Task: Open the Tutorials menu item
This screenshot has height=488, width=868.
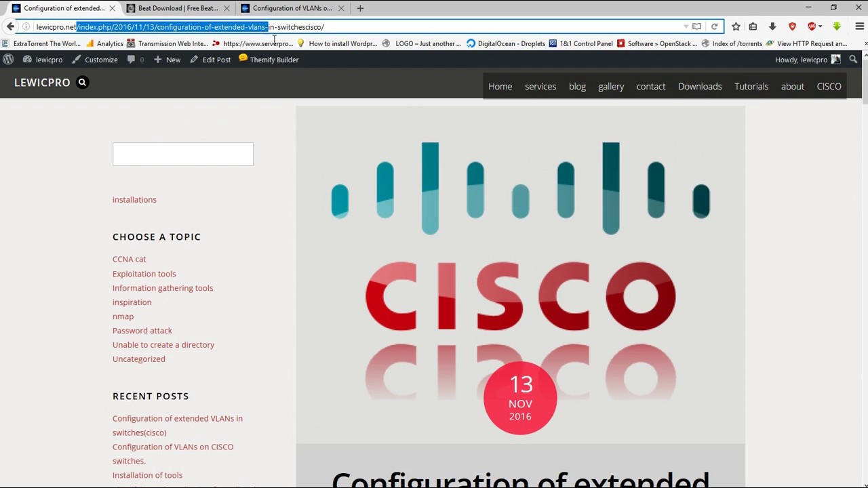Action: point(751,86)
